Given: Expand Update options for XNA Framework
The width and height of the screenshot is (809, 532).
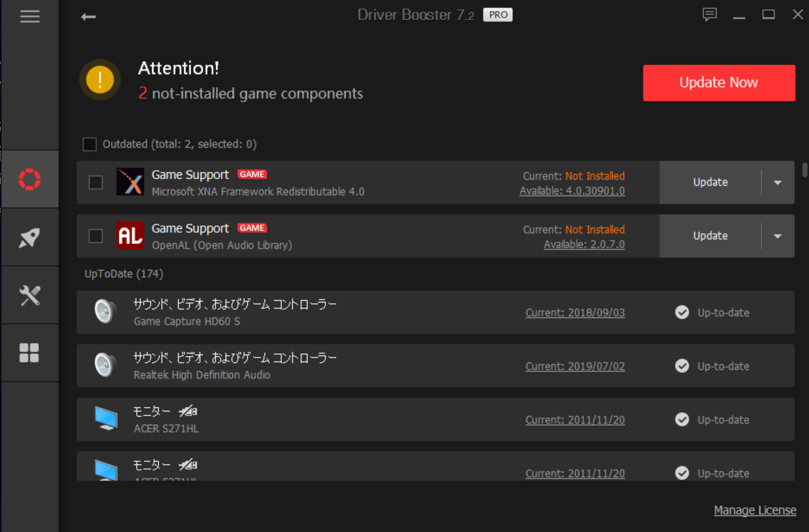Looking at the screenshot, I should coord(778,183).
